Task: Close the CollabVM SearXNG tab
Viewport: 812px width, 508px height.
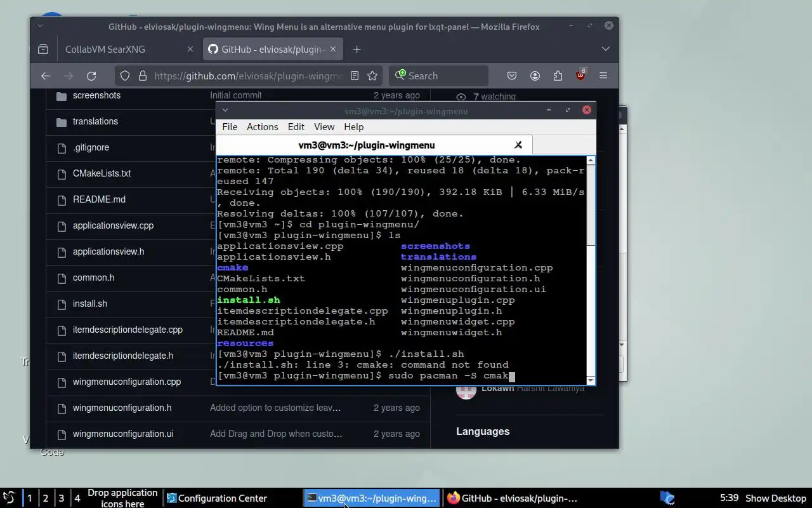Action: tap(190, 49)
